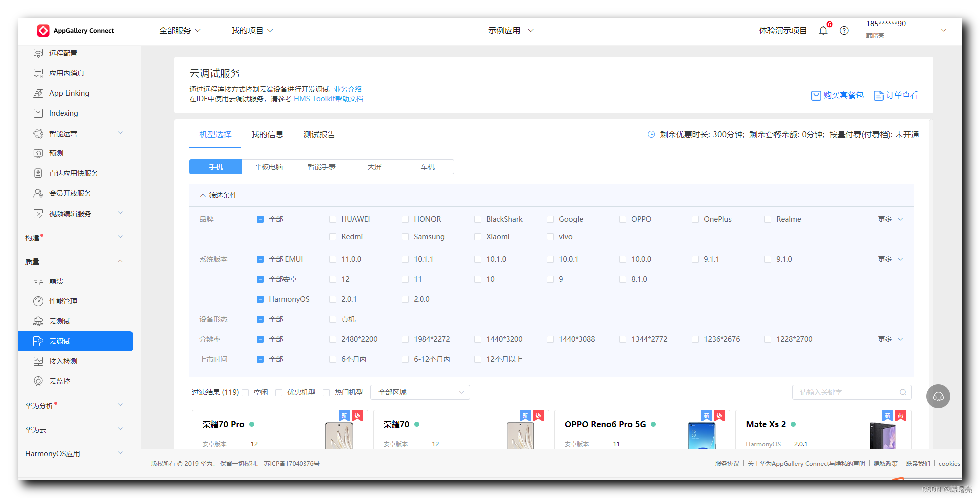Open 会员开放服务 in the sidebar

click(70, 193)
